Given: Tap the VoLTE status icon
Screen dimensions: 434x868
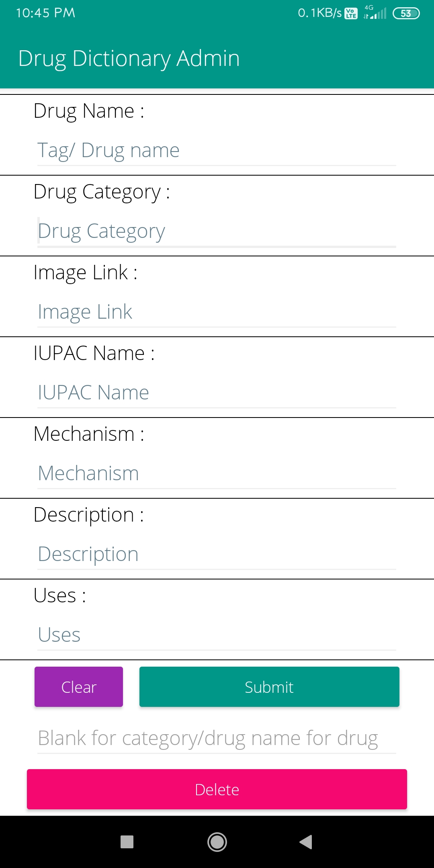Looking at the screenshot, I should [351, 13].
